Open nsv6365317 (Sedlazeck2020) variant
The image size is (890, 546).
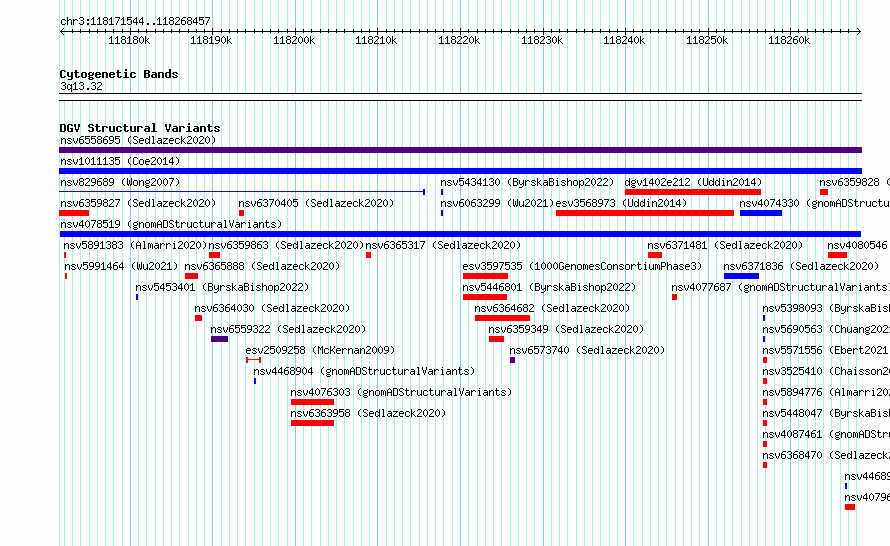coord(443,245)
